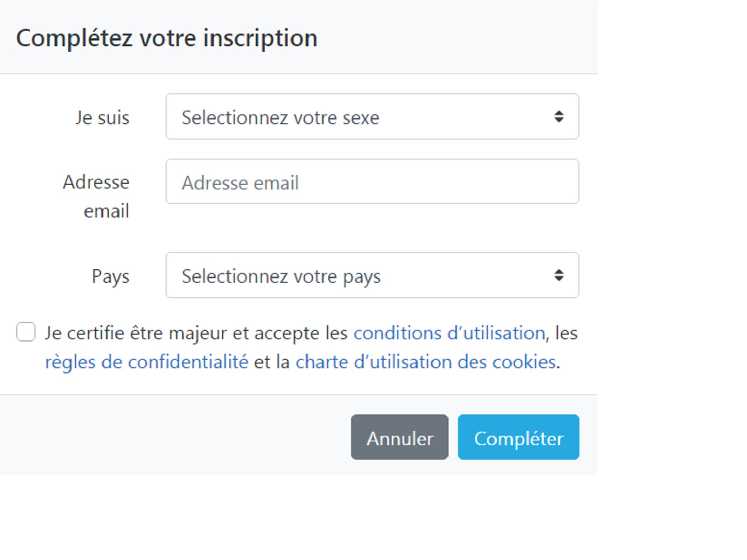Open the "conditions d'utilisation" link

449,333
